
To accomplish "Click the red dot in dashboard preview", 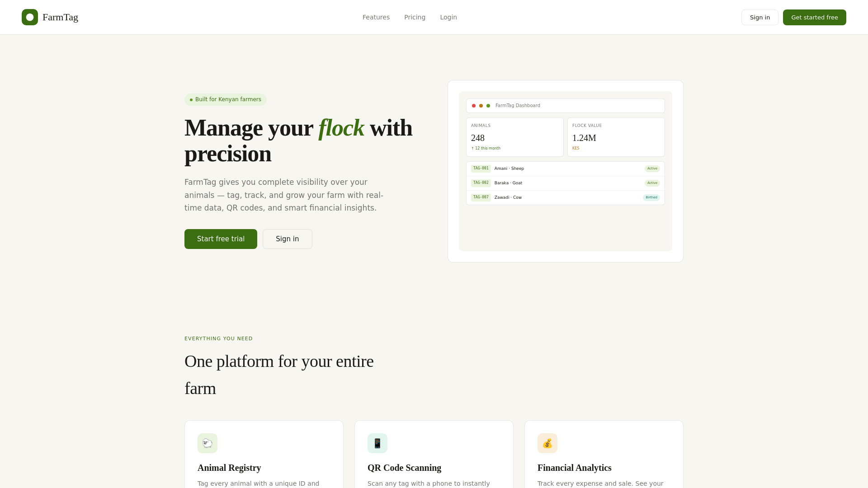I will pyautogui.click(x=474, y=106).
